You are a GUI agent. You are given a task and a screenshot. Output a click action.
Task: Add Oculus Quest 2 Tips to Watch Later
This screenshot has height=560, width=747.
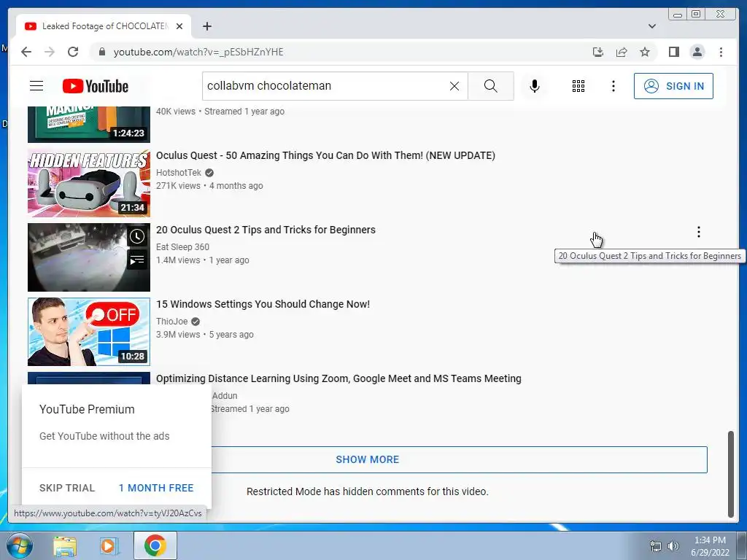coord(137,237)
